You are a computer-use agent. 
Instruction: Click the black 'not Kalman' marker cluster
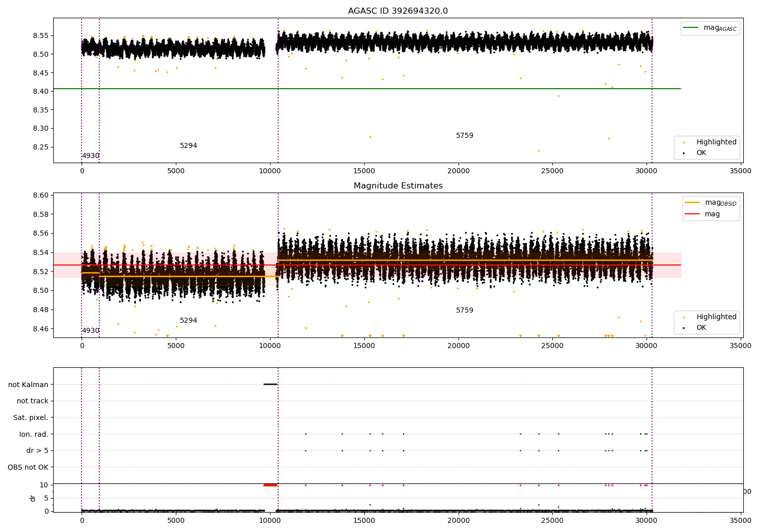271,384
